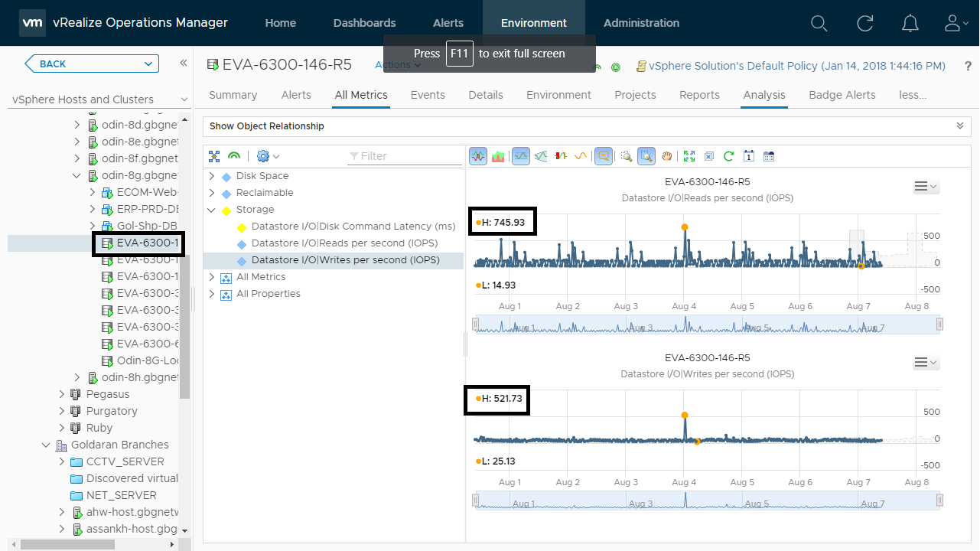The image size is (980, 551).
Task: Switch to the Events tab
Action: [x=428, y=95]
